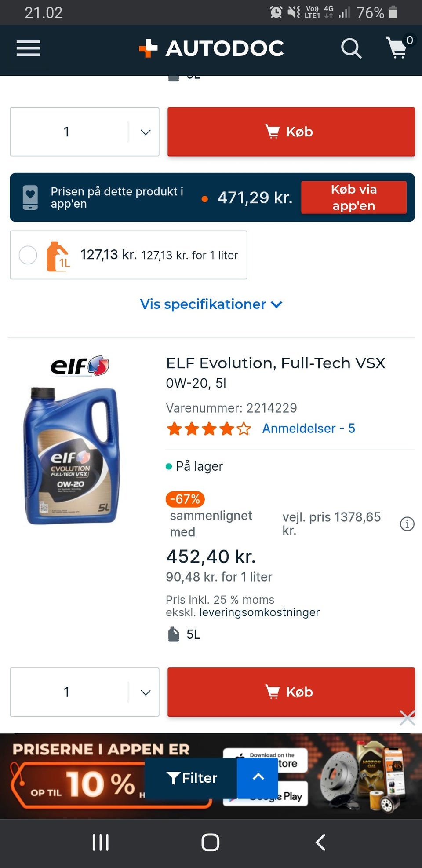The height and width of the screenshot is (868, 422).
Task: Tap the search magnifier icon
Action: tap(351, 48)
